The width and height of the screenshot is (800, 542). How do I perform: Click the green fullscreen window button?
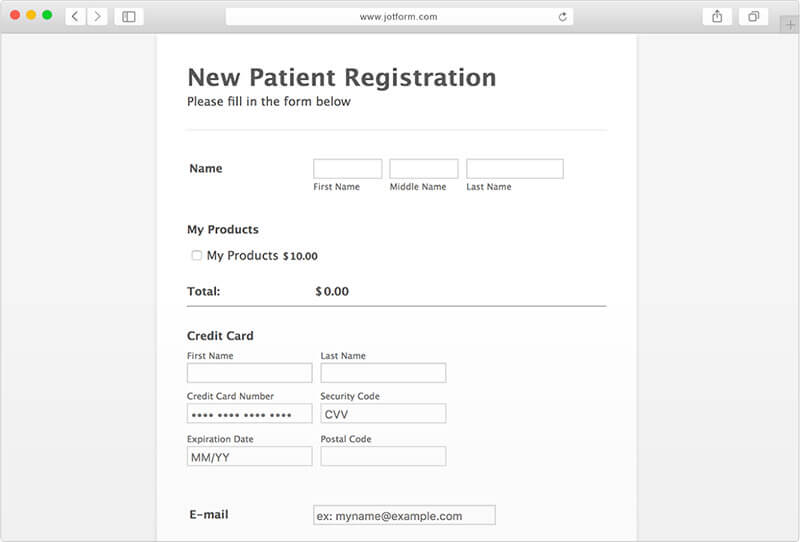point(47,15)
